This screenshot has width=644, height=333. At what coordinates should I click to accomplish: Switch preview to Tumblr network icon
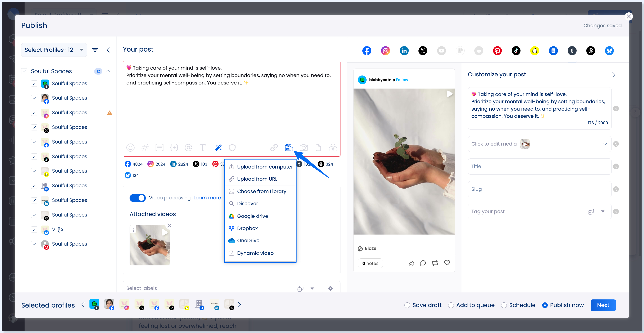click(572, 51)
